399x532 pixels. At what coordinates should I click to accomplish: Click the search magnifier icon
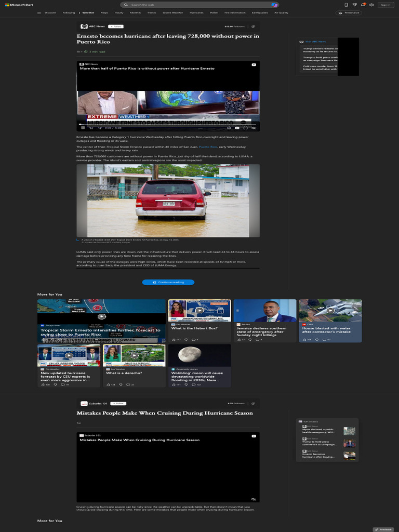126,5
